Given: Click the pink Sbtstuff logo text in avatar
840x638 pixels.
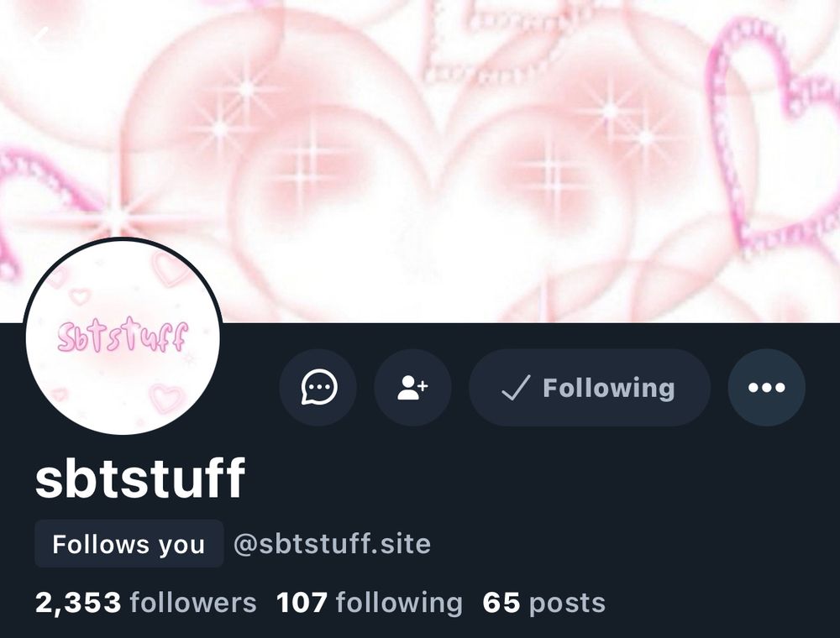Looking at the screenshot, I should pyautogui.click(x=123, y=337).
